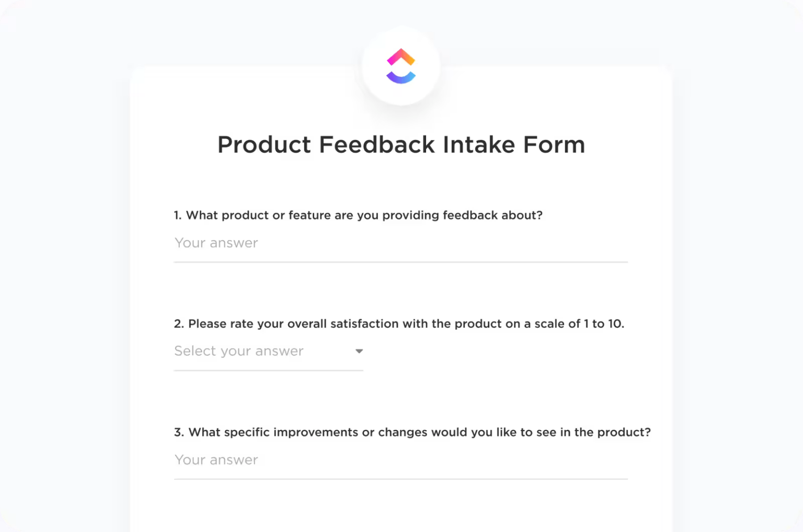Click the "1 to 10" text in question 2
803x532 pixels.
pyautogui.click(x=604, y=324)
